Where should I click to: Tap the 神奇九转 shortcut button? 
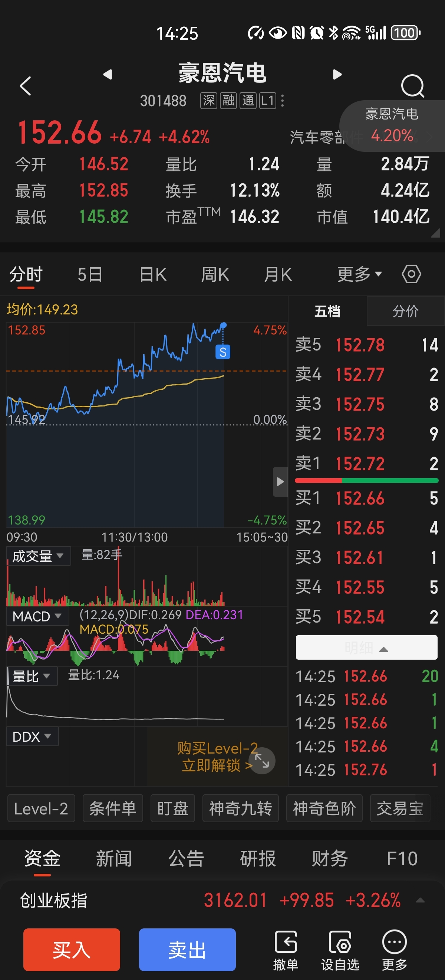pyautogui.click(x=240, y=808)
